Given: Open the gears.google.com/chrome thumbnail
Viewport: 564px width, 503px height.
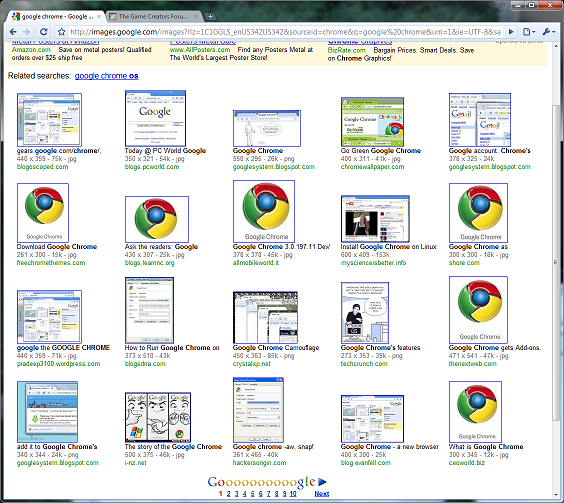Looking at the screenshot, I should (x=49, y=120).
